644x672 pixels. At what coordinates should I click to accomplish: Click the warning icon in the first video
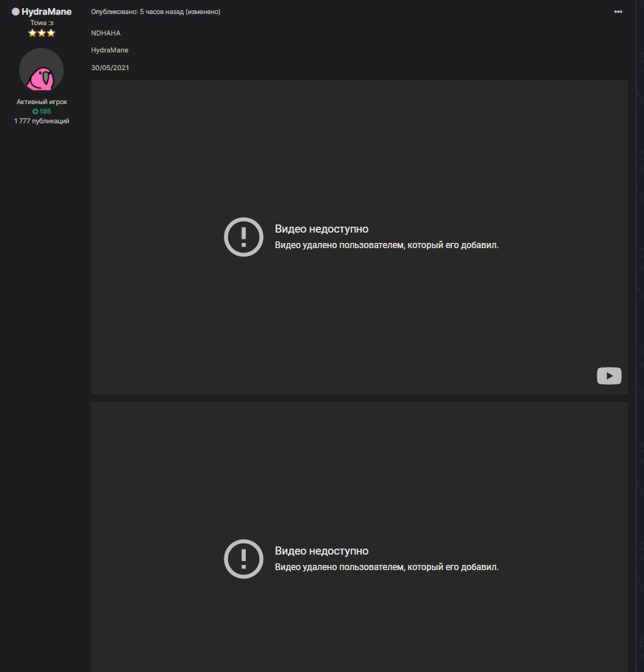243,237
